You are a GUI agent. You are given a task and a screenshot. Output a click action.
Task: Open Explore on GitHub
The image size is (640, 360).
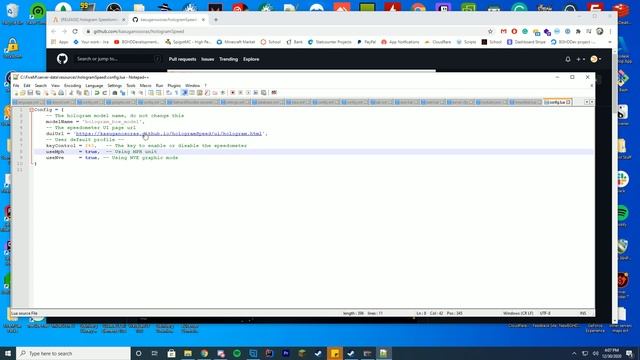pos(251,59)
